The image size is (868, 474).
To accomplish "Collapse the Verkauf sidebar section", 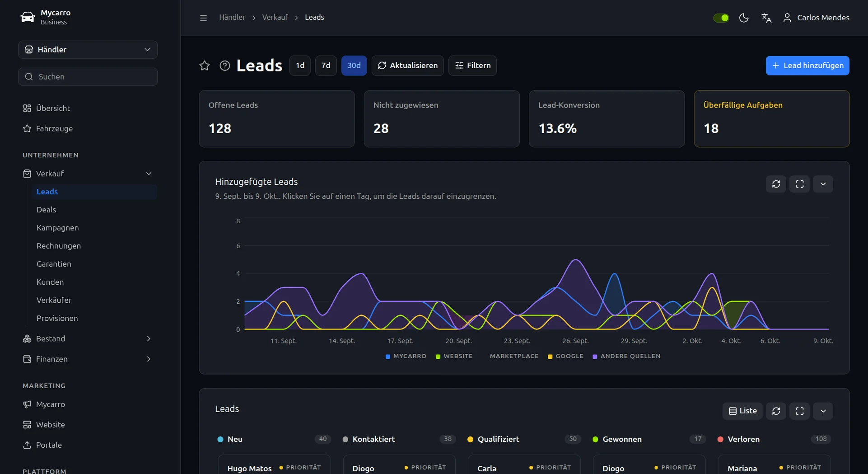I will (x=88, y=174).
